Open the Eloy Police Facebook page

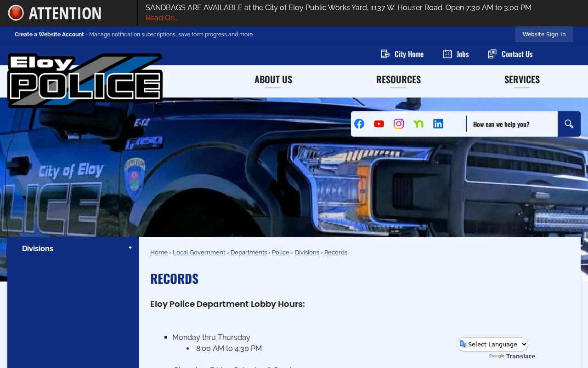pos(359,124)
